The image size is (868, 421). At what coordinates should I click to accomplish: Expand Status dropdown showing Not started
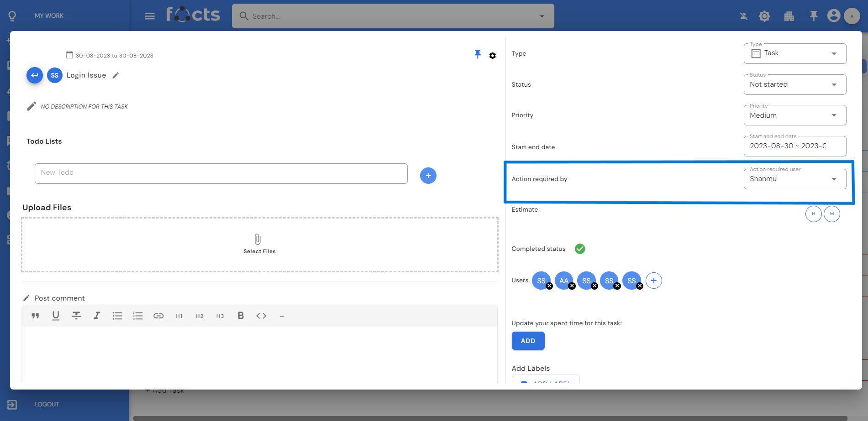pyautogui.click(x=794, y=85)
